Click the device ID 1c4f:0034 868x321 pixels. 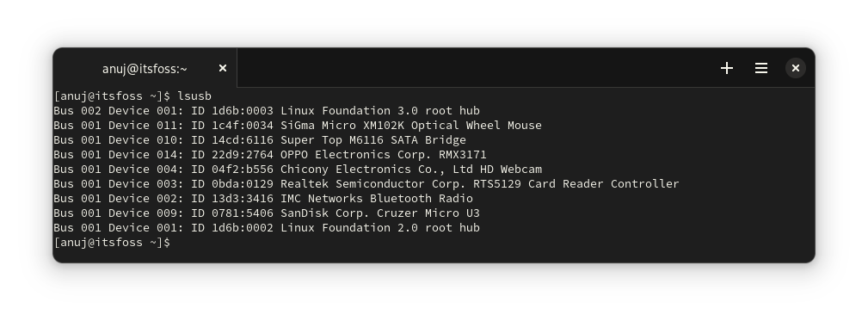click(x=243, y=126)
